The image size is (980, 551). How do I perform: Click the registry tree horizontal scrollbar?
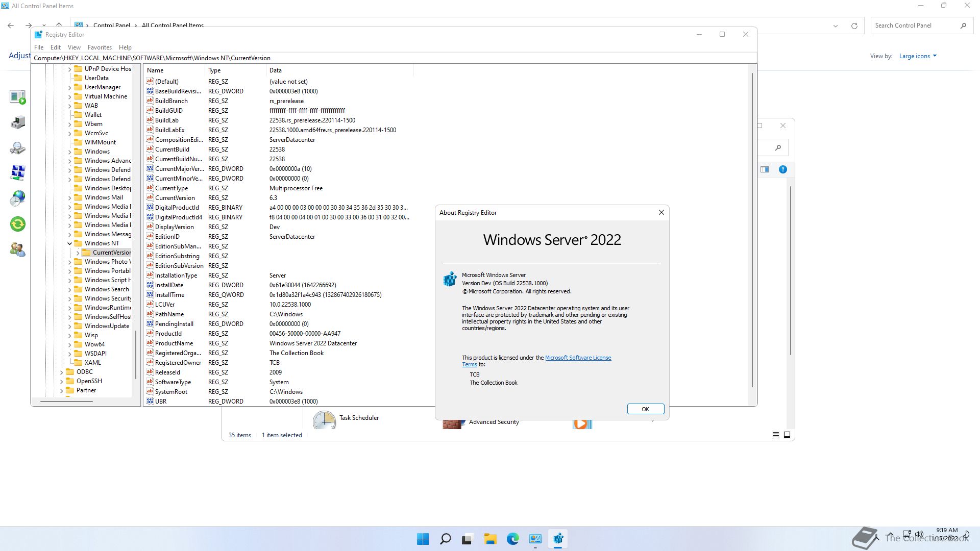point(66,402)
